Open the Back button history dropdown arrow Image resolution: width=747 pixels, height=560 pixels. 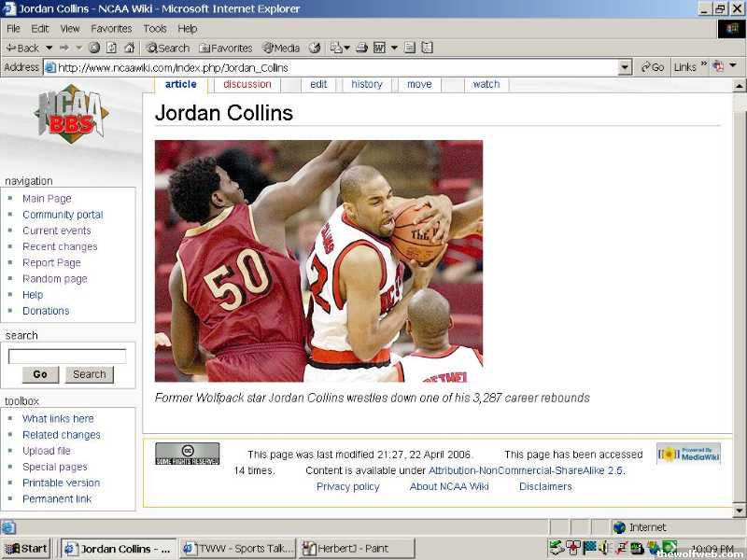point(50,48)
